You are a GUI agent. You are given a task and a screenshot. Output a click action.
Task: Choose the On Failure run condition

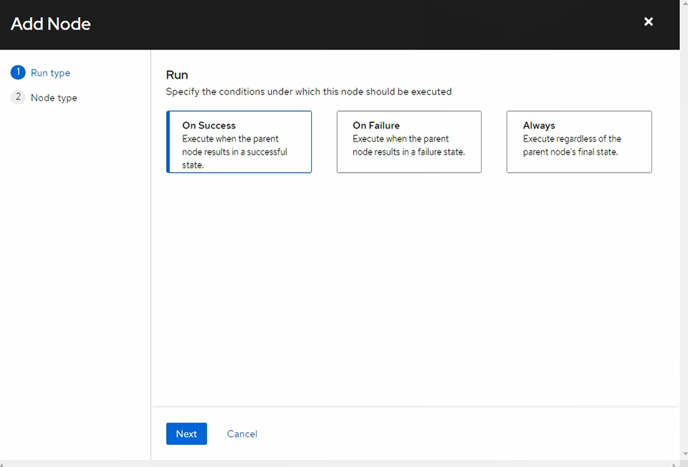coord(409,142)
